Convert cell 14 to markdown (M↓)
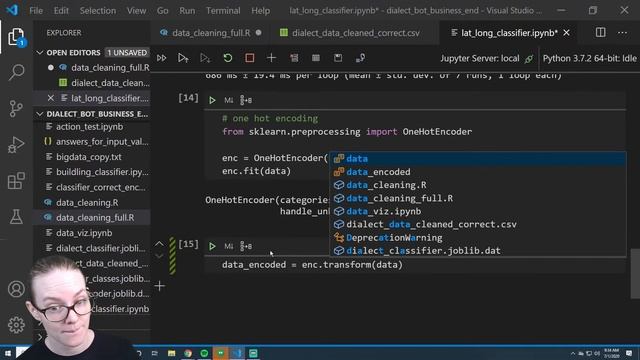 [229, 100]
